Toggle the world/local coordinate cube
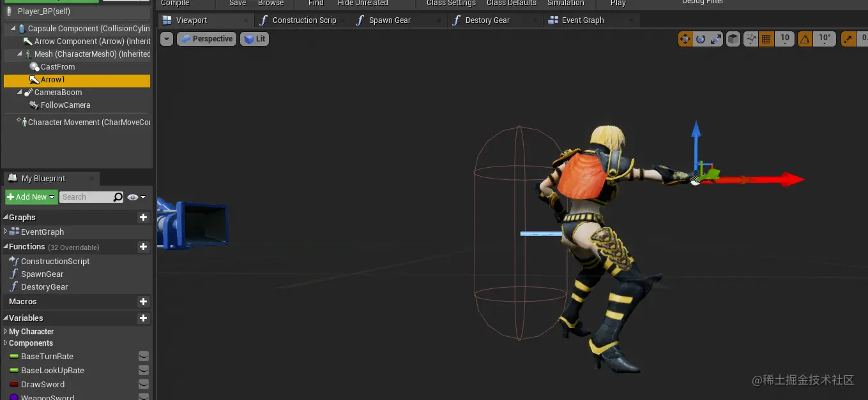Viewport: 868px width, 400px height. (x=733, y=39)
